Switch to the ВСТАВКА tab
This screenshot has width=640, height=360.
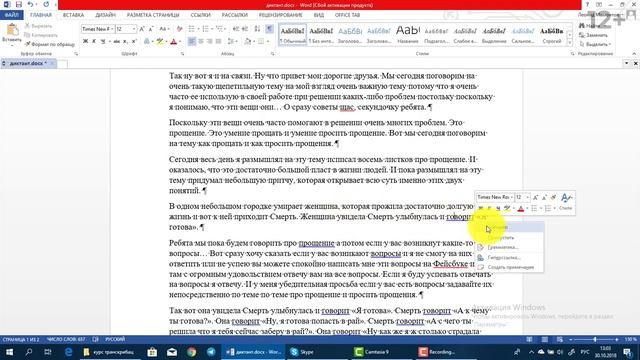(73, 15)
